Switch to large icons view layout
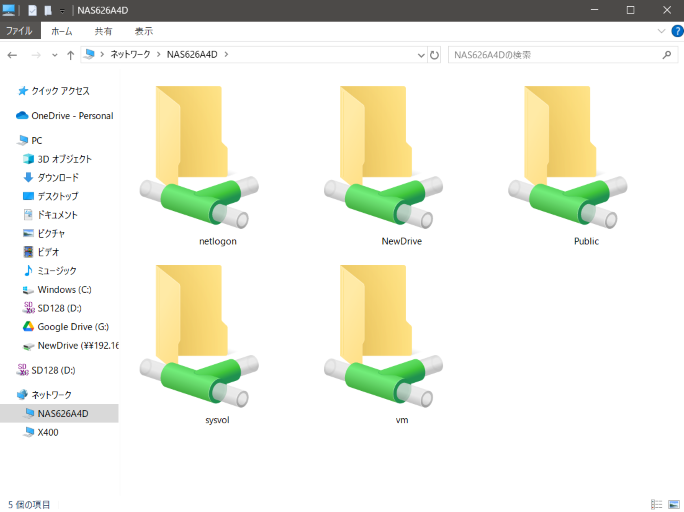Screen dimensions: 684x512 point(674,504)
